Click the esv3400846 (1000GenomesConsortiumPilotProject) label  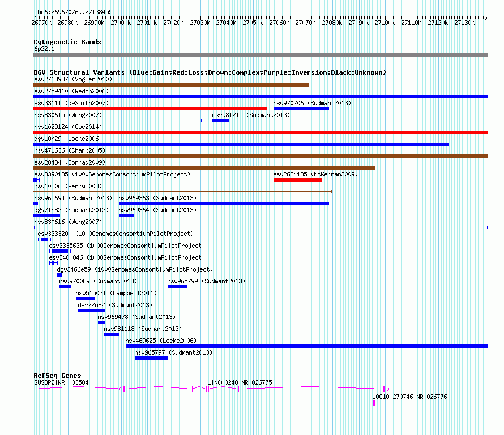pyautogui.click(x=127, y=257)
